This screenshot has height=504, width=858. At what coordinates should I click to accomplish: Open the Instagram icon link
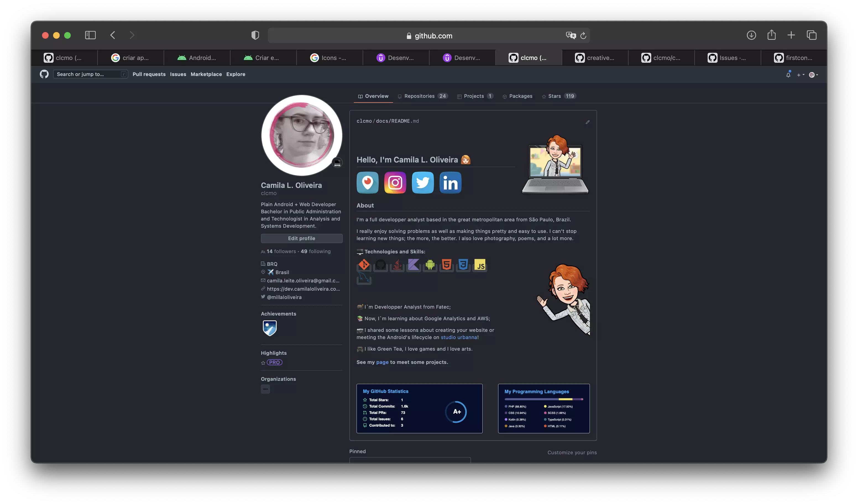[x=395, y=183]
